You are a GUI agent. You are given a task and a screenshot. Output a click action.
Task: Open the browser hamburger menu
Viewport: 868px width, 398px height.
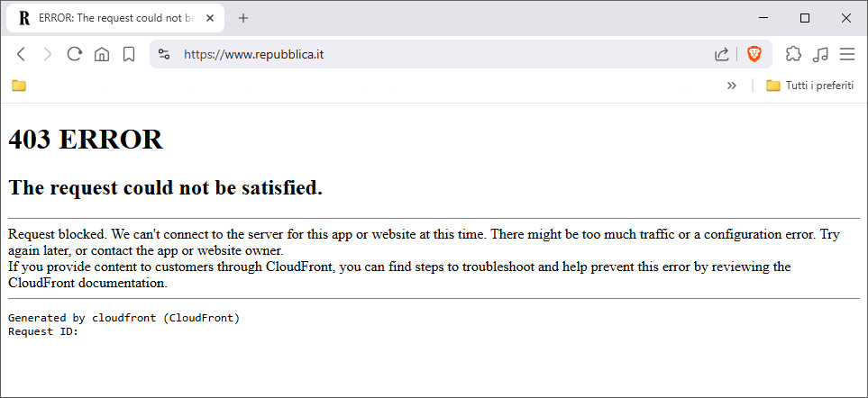(x=847, y=54)
